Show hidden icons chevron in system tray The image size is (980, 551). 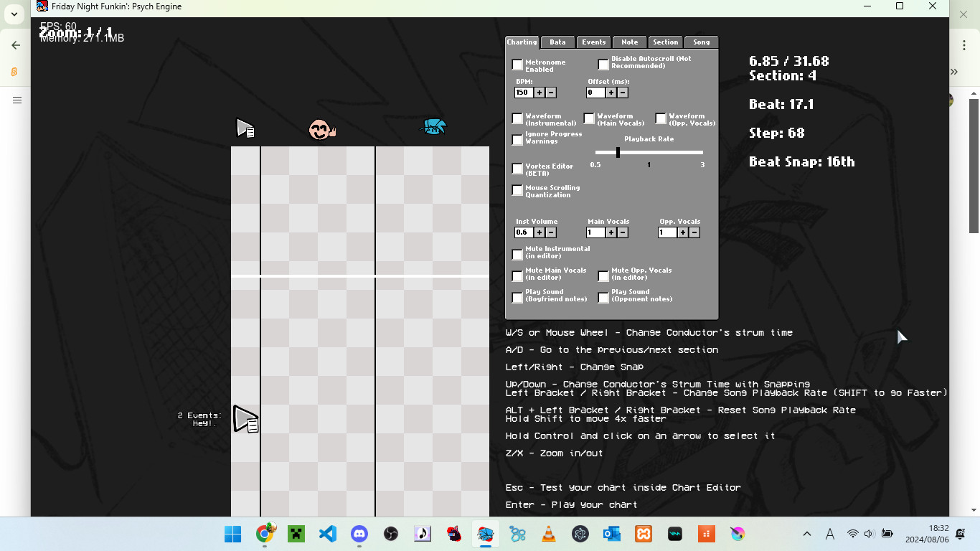(x=807, y=534)
